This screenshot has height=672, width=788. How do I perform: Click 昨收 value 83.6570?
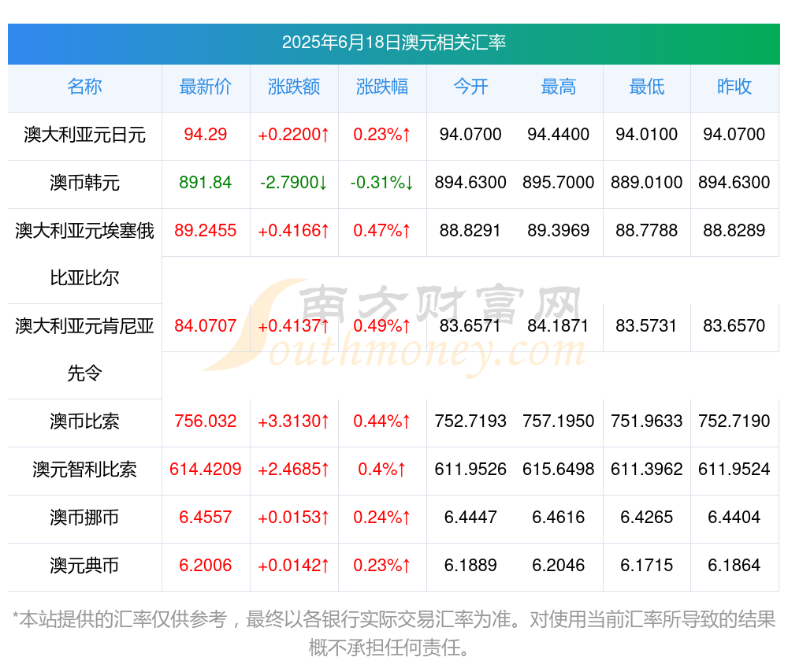pos(734,326)
